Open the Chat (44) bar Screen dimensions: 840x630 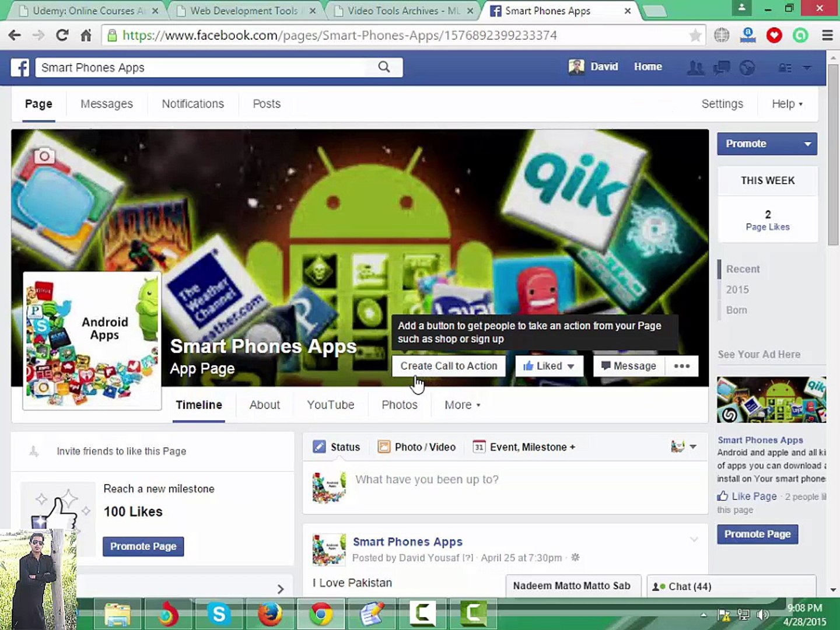(731, 586)
